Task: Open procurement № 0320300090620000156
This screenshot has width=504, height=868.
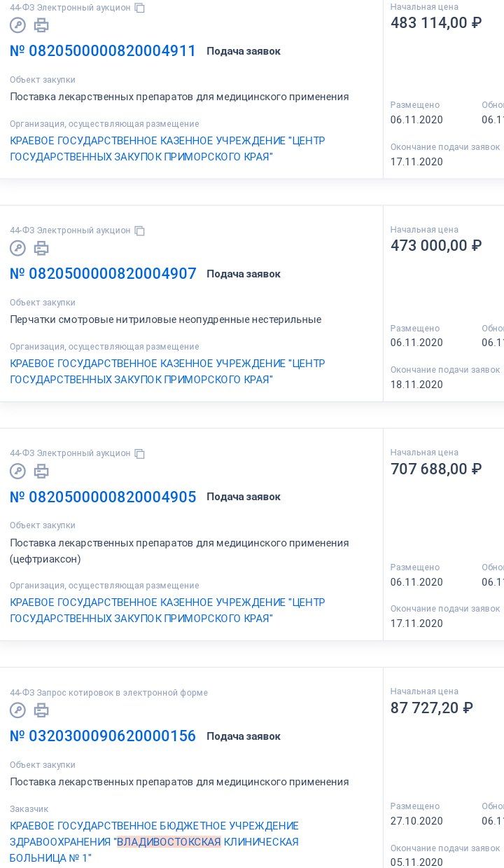Action: point(103,736)
